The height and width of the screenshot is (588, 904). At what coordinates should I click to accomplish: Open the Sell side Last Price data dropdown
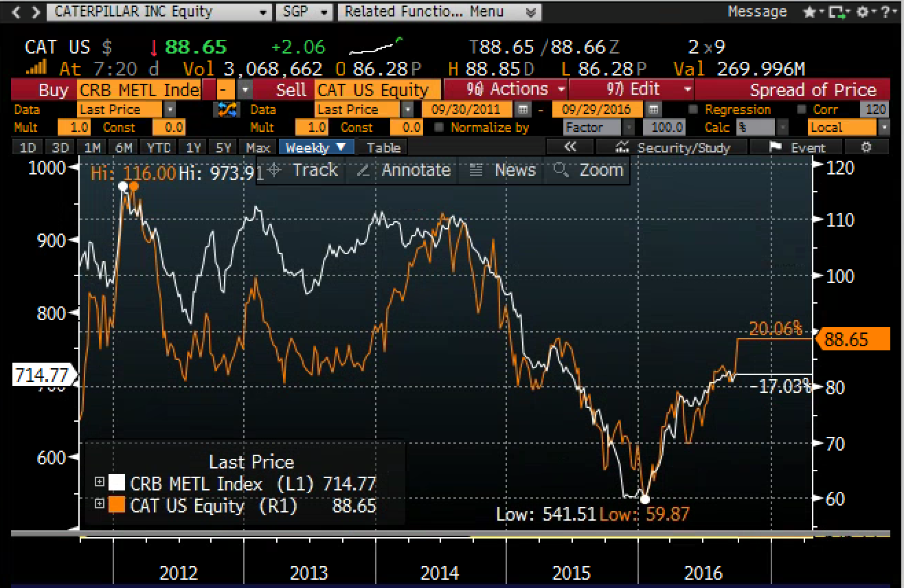[x=408, y=109]
